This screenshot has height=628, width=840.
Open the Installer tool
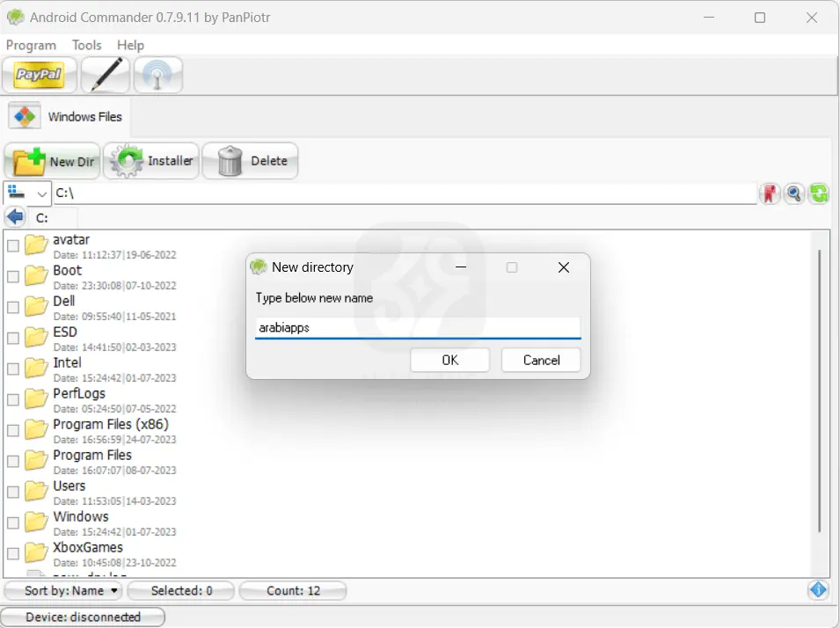pyautogui.click(x=151, y=161)
